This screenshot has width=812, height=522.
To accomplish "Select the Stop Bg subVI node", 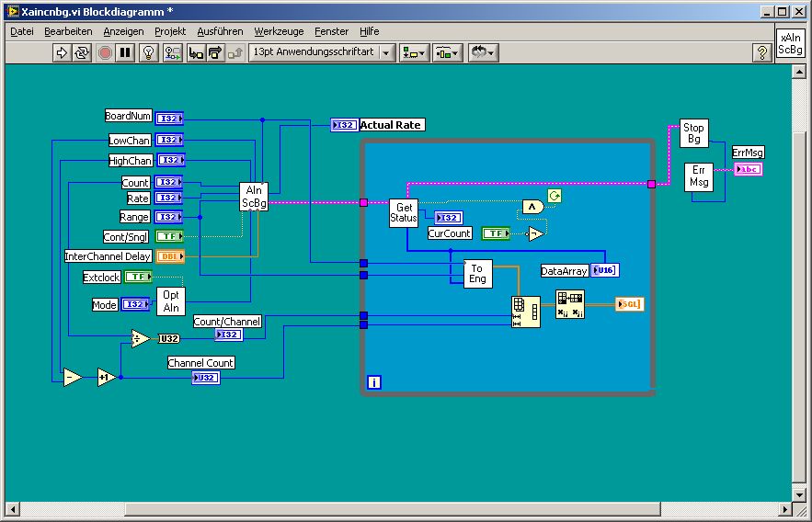I will point(694,133).
